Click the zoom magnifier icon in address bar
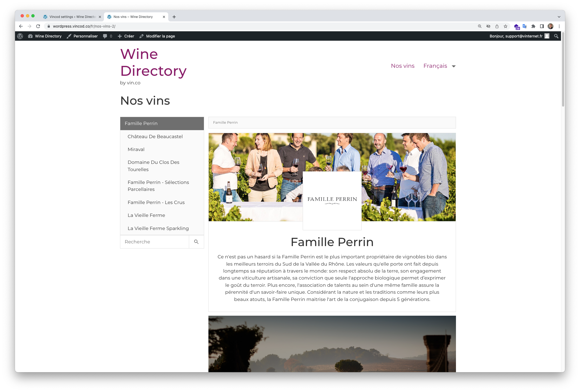 [480, 26]
